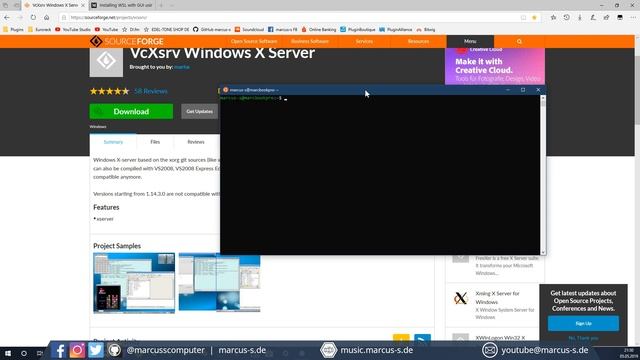
Task: Go back in the browser
Action: pyautogui.click(x=7, y=18)
